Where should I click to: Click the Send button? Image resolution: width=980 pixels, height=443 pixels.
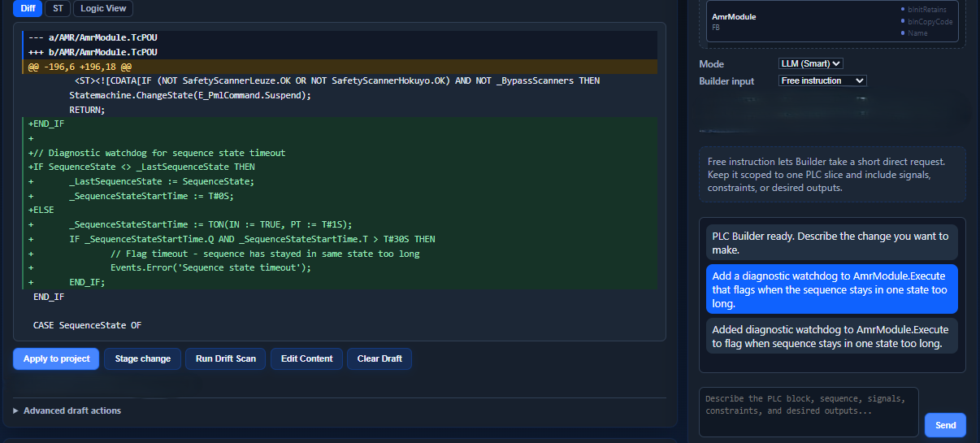point(945,425)
